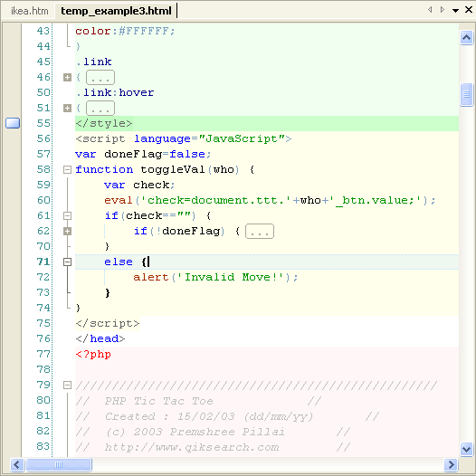The image size is (476, 476).
Task: Click line number 43 in the gutter
Action: click(43, 31)
